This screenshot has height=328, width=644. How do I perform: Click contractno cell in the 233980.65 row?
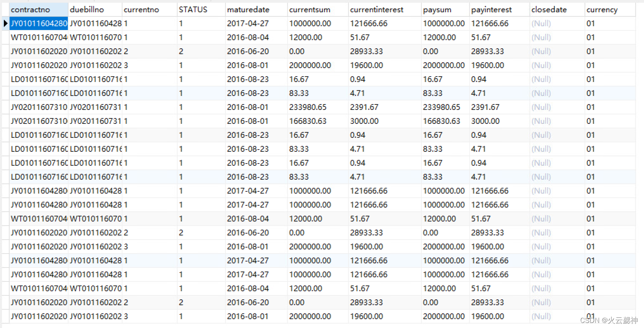pos(38,107)
